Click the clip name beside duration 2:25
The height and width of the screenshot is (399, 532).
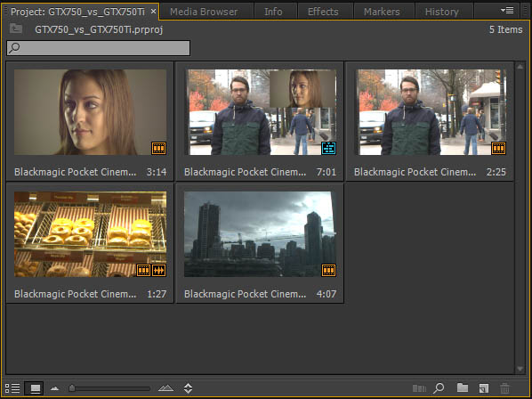coord(415,172)
